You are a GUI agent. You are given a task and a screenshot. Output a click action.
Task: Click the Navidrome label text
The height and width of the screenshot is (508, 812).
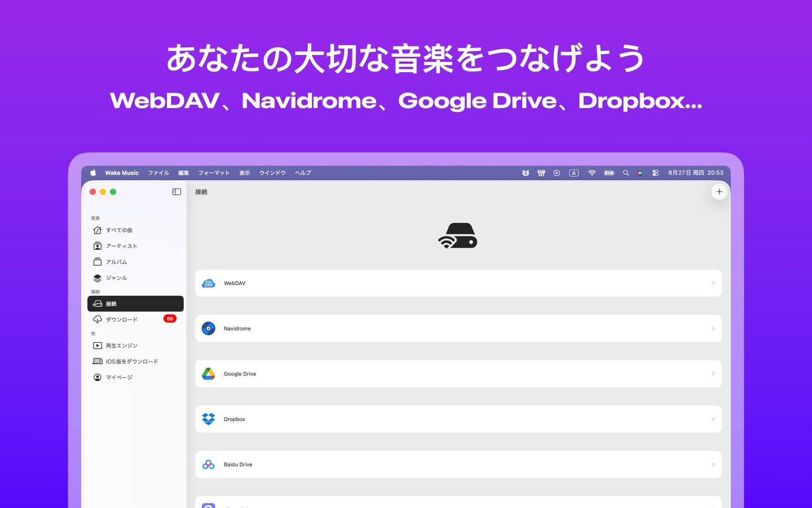point(237,329)
